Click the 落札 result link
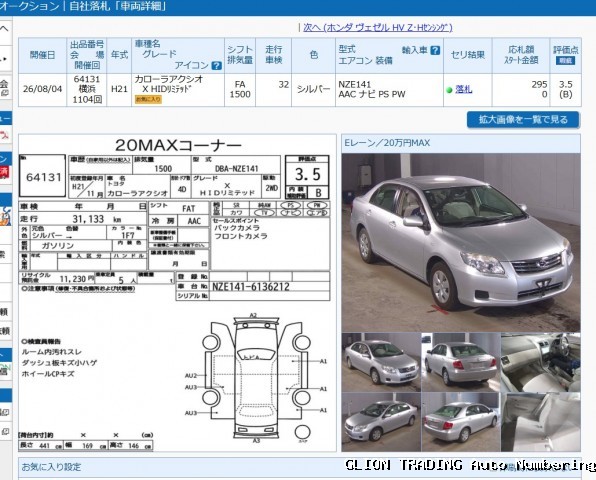This screenshot has height=480, width=596. [464, 89]
